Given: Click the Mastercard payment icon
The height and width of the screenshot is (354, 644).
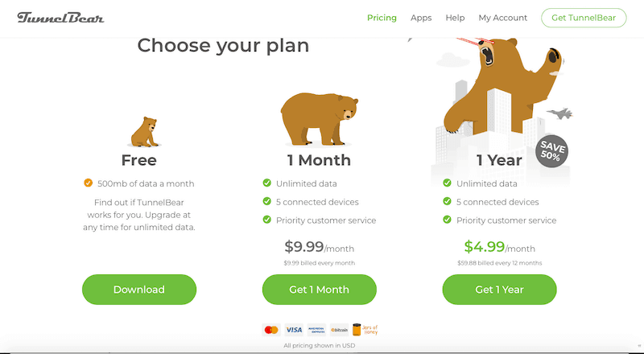Looking at the screenshot, I should point(270,330).
